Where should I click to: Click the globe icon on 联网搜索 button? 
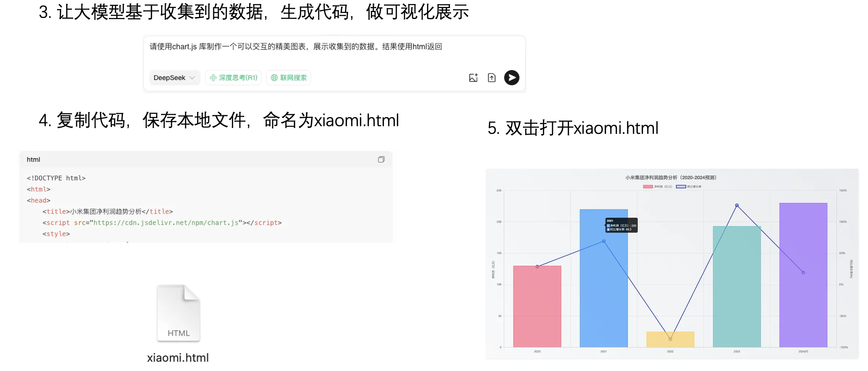point(274,78)
